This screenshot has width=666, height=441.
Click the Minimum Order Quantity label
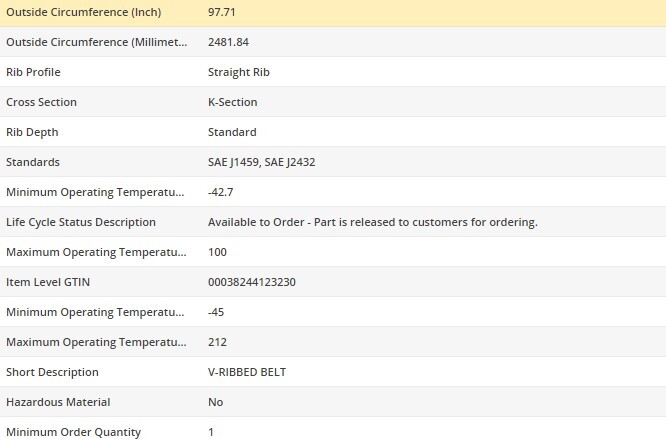pos(73,432)
